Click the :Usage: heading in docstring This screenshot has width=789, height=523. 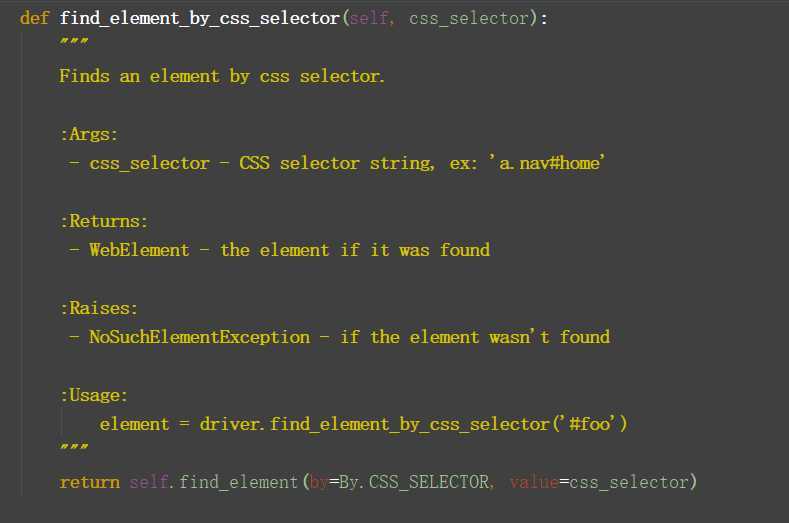click(x=94, y=395)
